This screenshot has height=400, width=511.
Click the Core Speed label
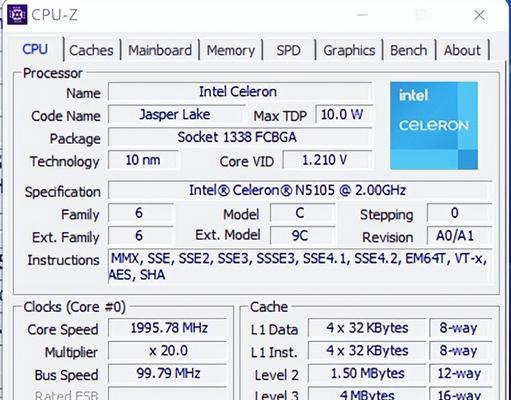coord(63,330)
